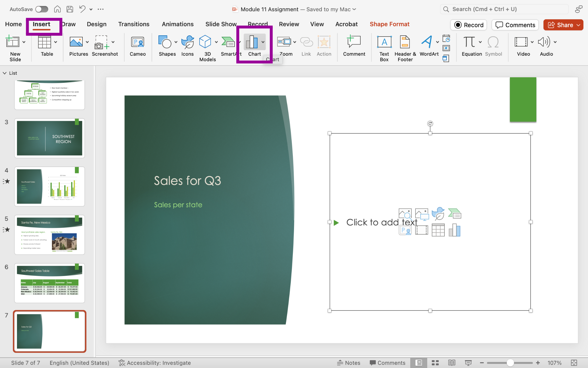Switch to Slide Sorter view
This screenshot has height=368, width=588.
pyautogui.click(x=435, y=363)
